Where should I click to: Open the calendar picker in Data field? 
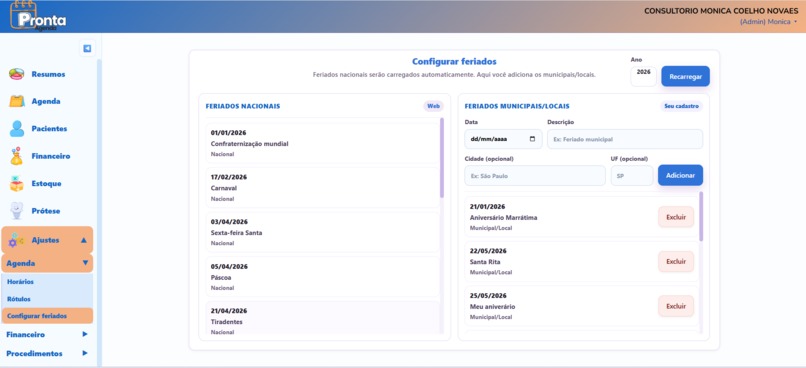[x=532, y=139]
